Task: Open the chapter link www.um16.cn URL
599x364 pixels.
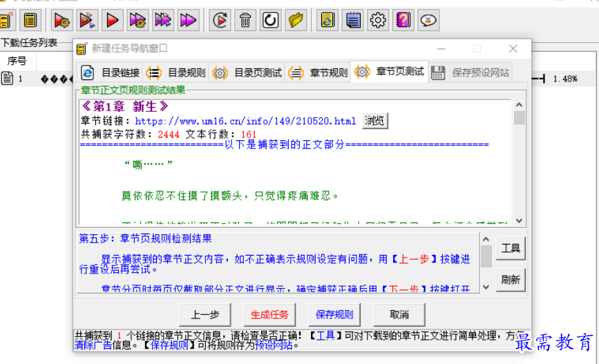Action: pos(245,121)
